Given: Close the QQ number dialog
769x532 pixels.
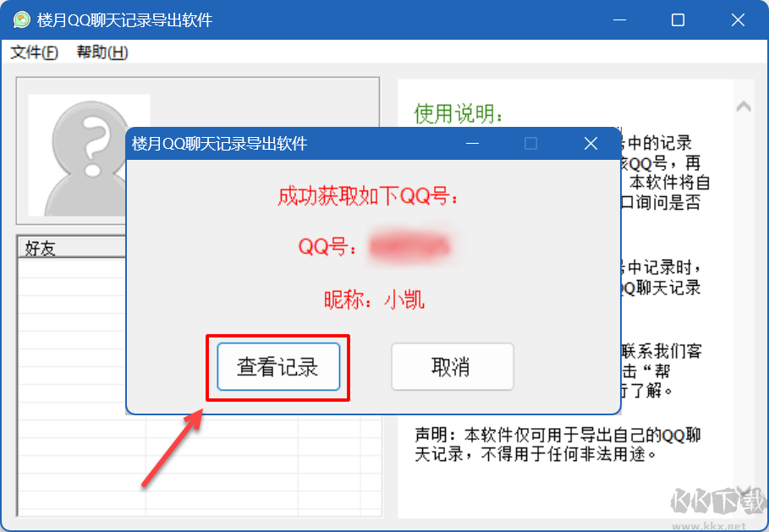Looking at the screenshot, I should [x=591, y=144].
